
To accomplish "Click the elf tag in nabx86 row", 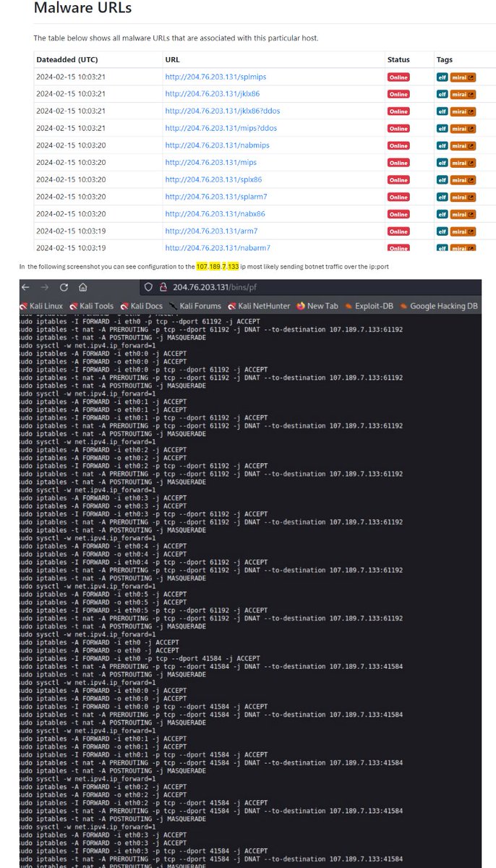I will [x=441, y=214].
